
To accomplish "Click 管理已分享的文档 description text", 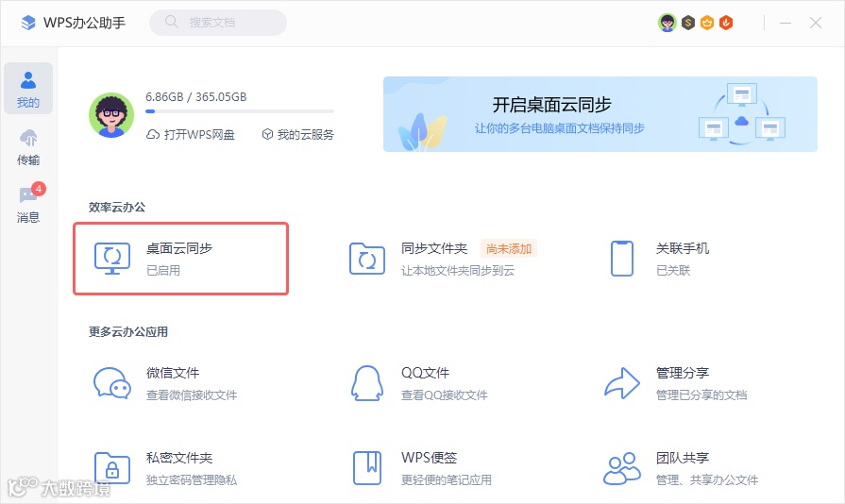I will [701, 395].
